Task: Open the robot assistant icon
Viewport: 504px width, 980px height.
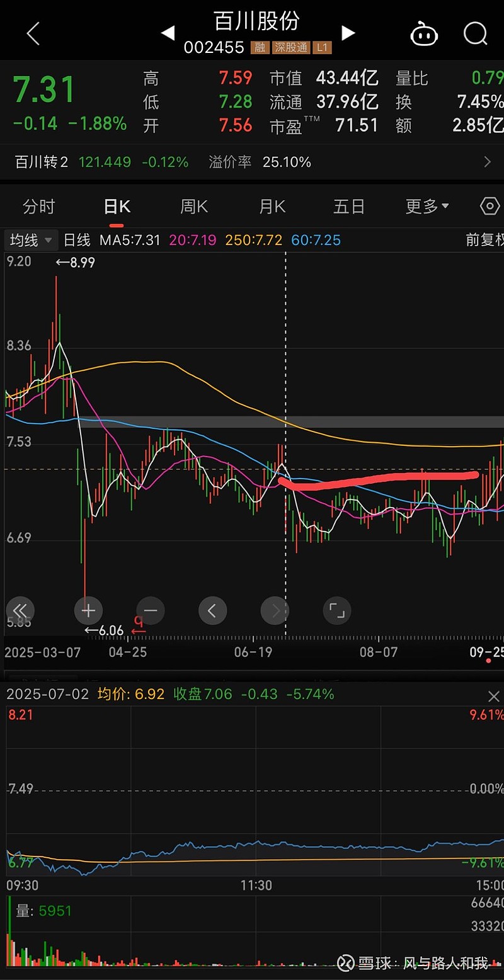Action: point(424,33)
